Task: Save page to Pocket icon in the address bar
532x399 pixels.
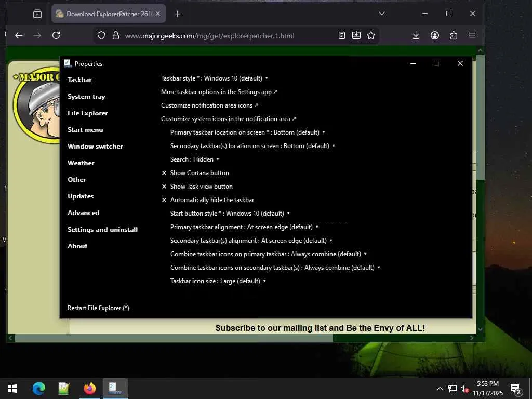Action: click(356, 35)
